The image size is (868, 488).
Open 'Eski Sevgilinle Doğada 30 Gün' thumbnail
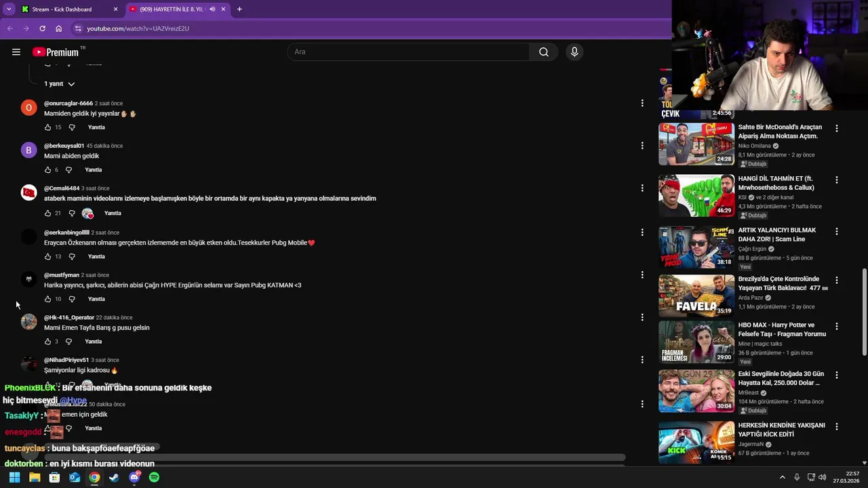[696, 390]
